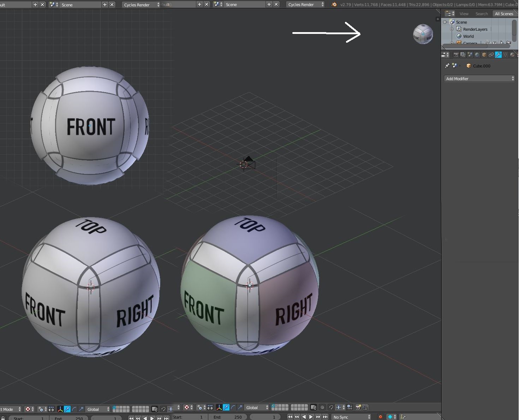This screenshot has height=420, width=519.
Task: Open the Material properties sphere tab
Action: 512,55
